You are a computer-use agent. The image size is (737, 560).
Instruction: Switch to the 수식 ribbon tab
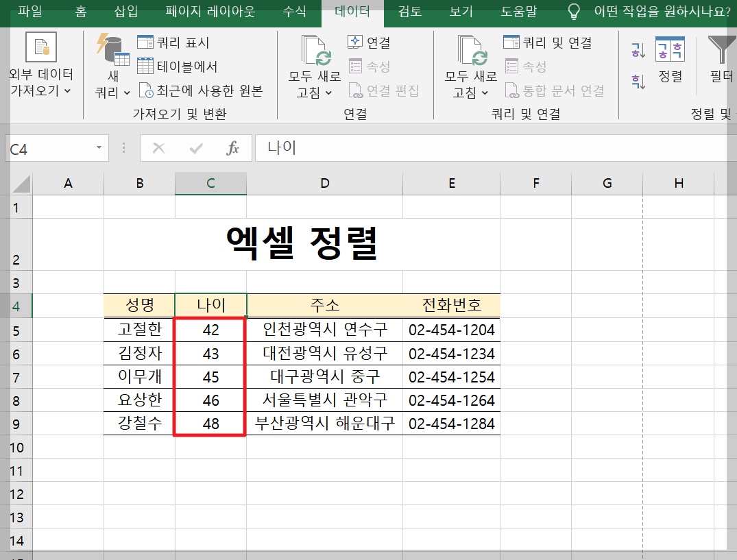click(294, 12)
